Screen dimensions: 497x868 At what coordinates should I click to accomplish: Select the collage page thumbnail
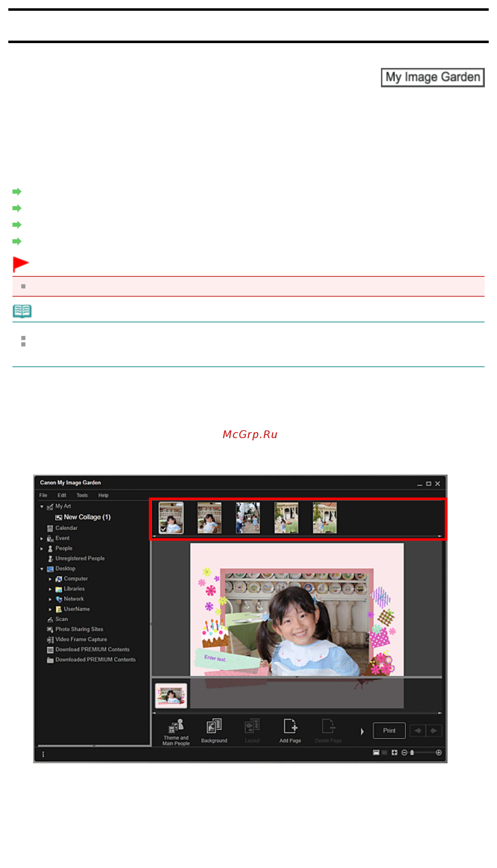tap(171, 696)
